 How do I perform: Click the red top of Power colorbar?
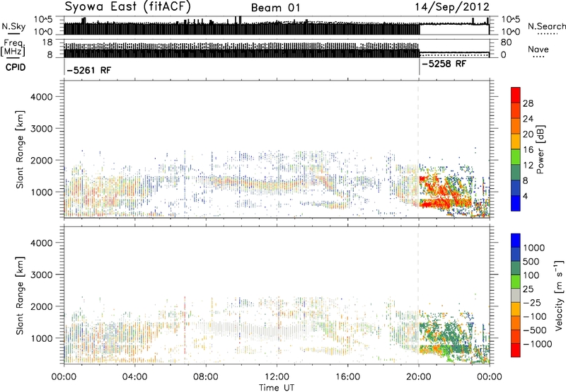516,96
